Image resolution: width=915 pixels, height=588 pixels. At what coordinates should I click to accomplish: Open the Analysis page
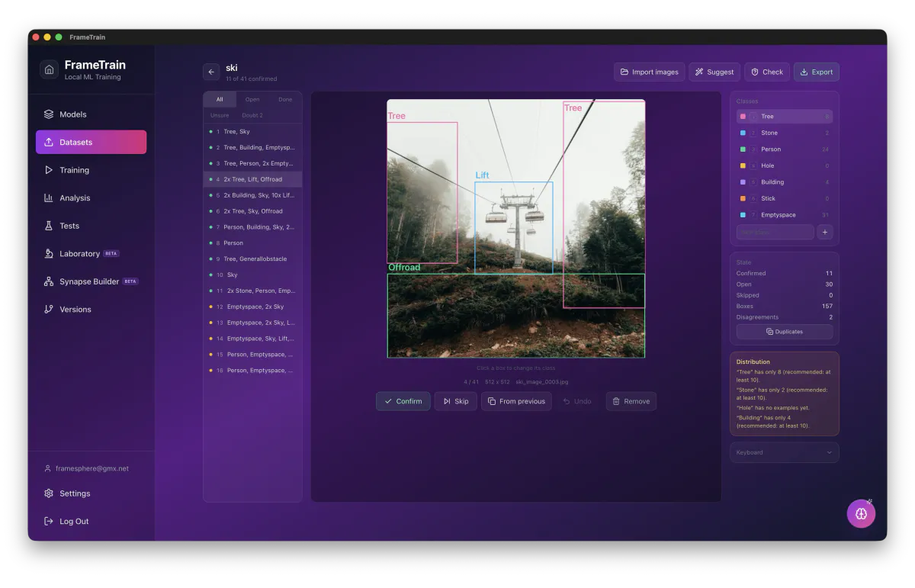91,198
